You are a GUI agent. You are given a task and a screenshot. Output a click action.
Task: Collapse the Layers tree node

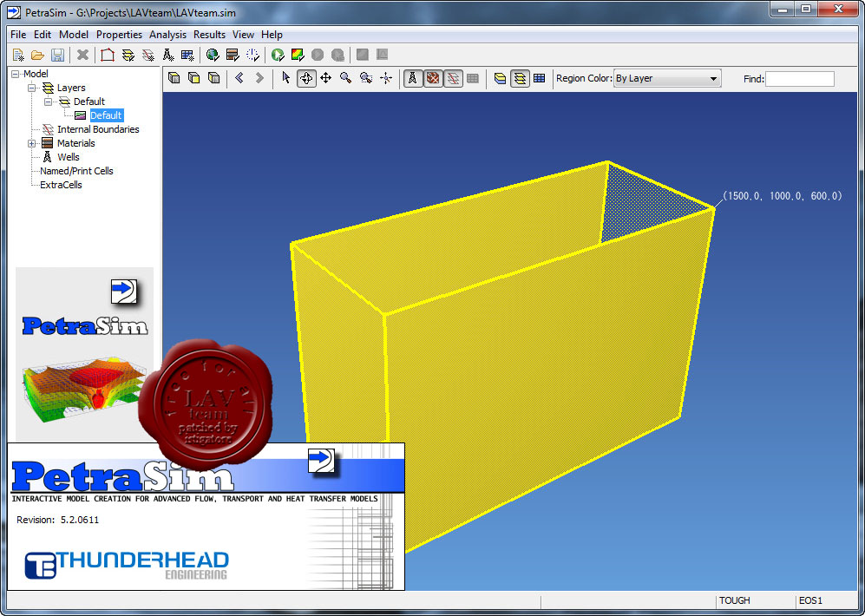tap(32, 88)
